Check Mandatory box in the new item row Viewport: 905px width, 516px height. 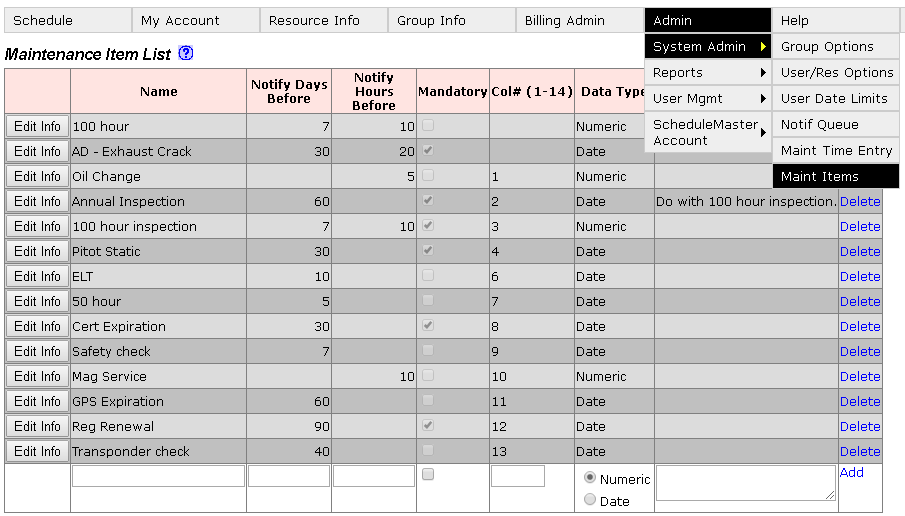pos(428,474)
